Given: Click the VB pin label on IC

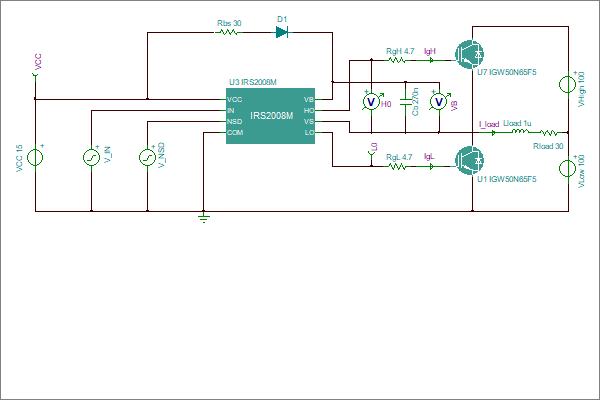Looking at the screenshot, I should (x=308, y=100).
